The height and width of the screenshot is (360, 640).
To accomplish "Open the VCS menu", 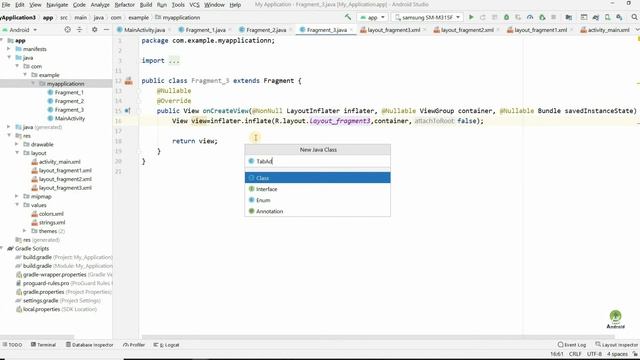I will 194,4.
